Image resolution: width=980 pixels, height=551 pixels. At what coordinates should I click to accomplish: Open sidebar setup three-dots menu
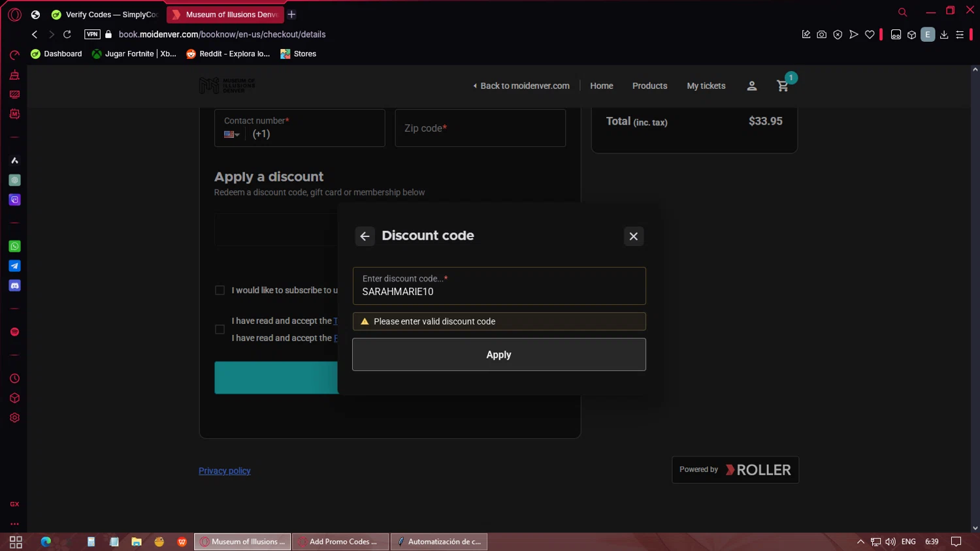coord(14,524)
